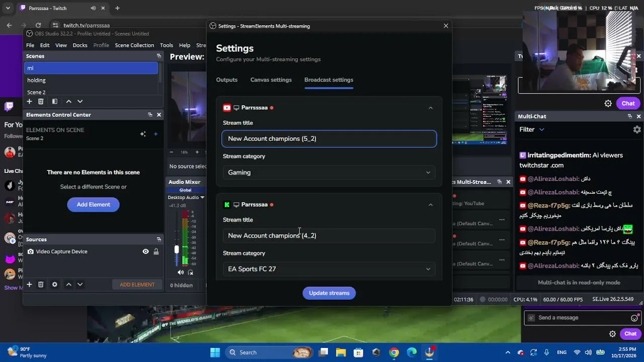
Task: Remove source using Sources trash icon
Action: (41, 285)
